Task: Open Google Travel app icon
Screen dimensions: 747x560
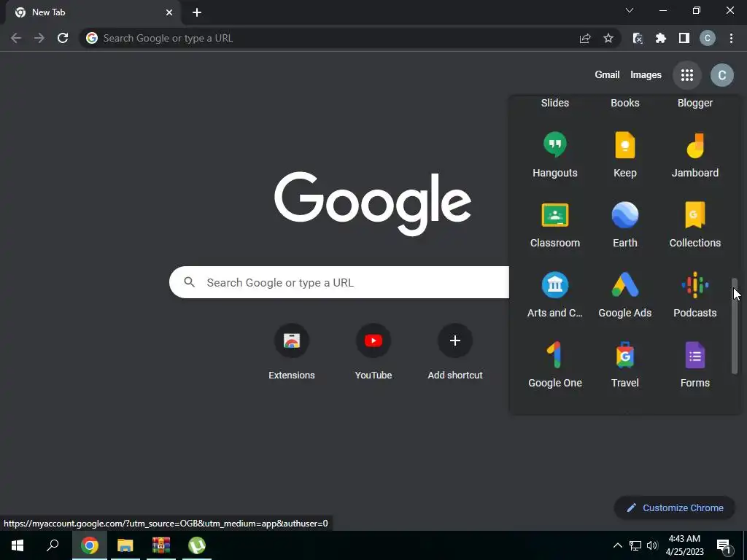Action: pyautogui.click(x=625, y=365)
